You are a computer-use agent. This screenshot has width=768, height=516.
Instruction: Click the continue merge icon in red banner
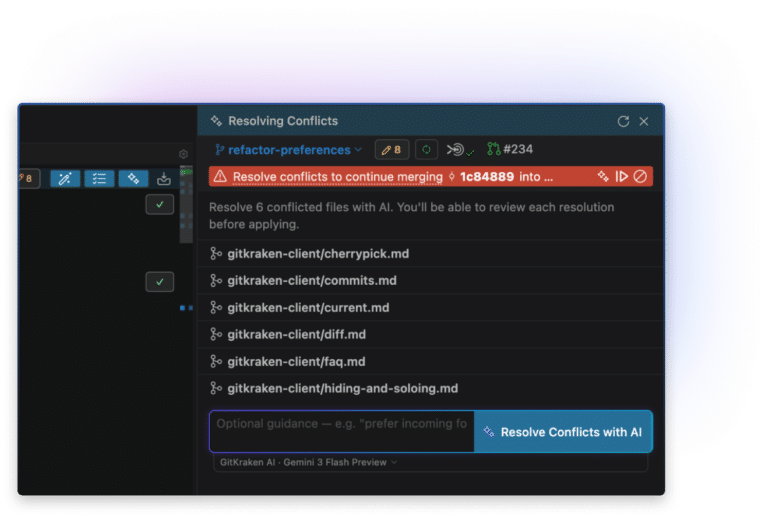click(x=622, y=176)
